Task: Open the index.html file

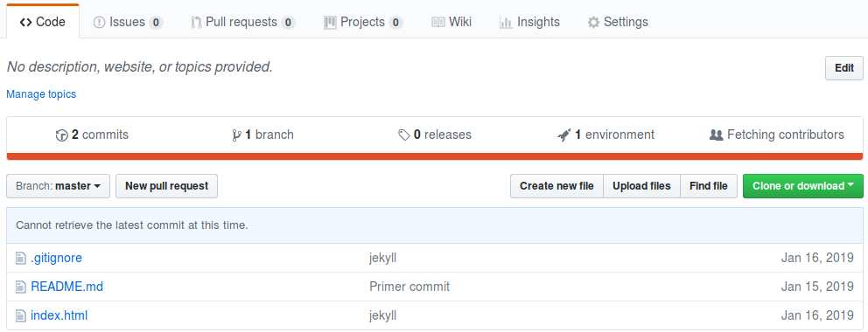Action: 59,316
